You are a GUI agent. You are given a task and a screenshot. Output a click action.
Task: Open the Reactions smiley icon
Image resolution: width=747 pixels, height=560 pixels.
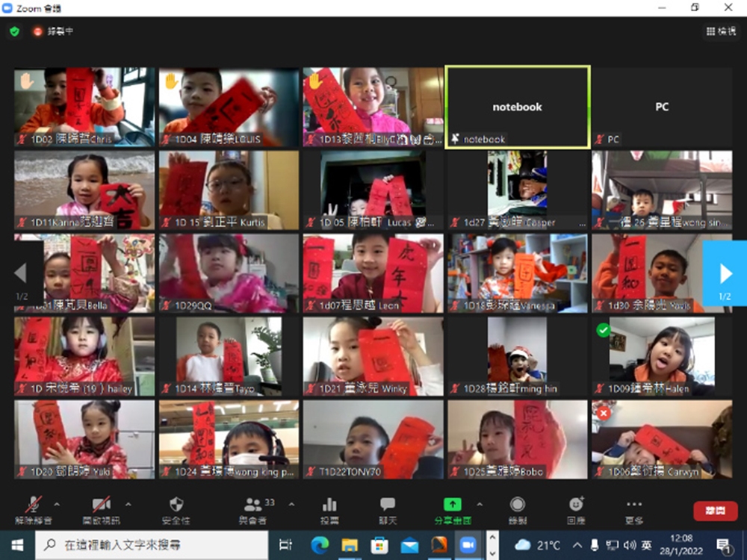[x=576, y=509]
